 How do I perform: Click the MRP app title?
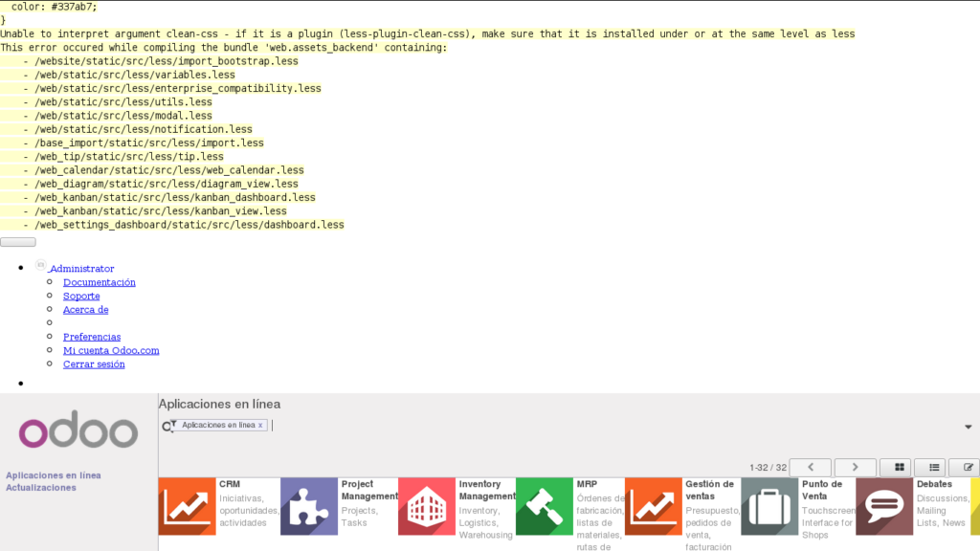point(587,484)
